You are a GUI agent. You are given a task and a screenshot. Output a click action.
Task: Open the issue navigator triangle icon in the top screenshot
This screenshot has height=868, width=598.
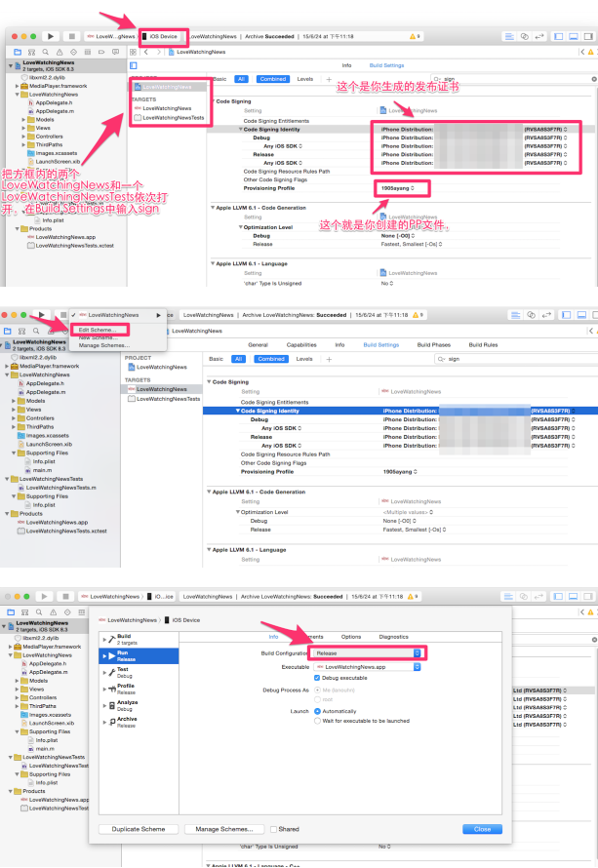(60, 52)
